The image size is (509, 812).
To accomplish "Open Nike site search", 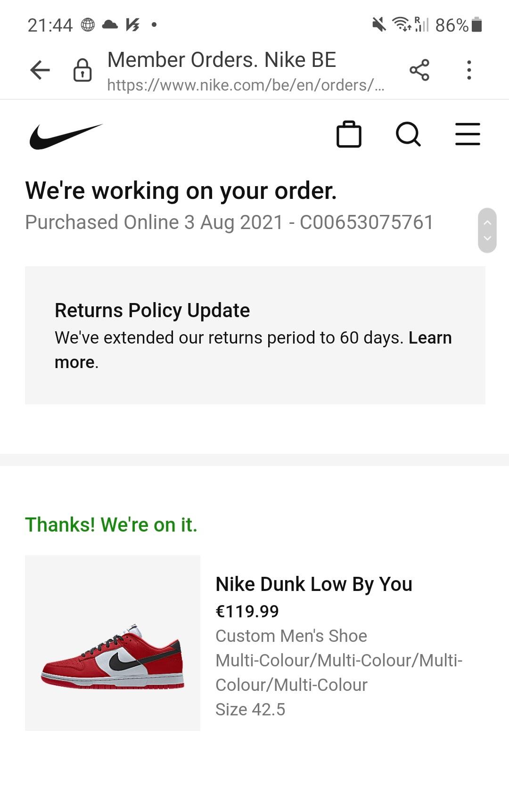I will [408, 135].
